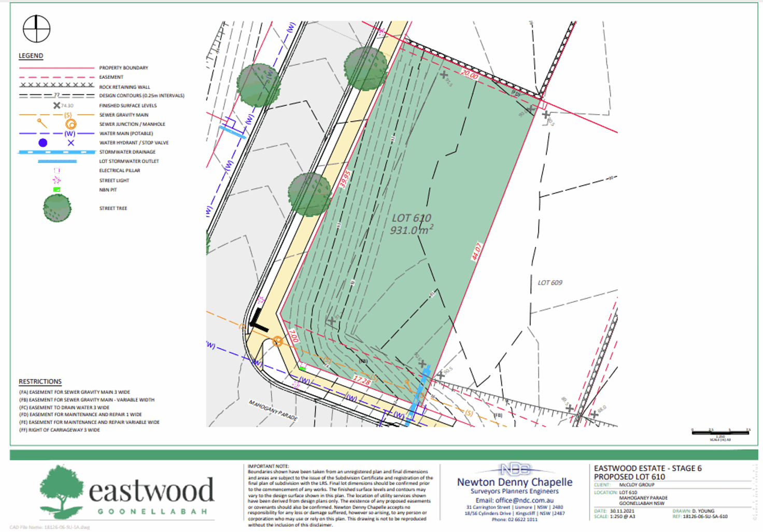Screen dimensions: 763x532
Task: Click the dashed easement legend line
Action: click(57, 77)
